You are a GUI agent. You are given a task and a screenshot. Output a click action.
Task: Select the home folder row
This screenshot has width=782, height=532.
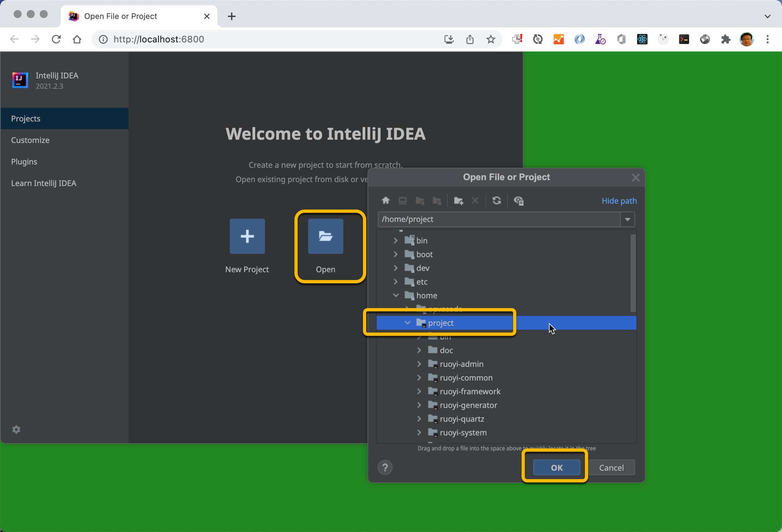[x=506, y=295]
